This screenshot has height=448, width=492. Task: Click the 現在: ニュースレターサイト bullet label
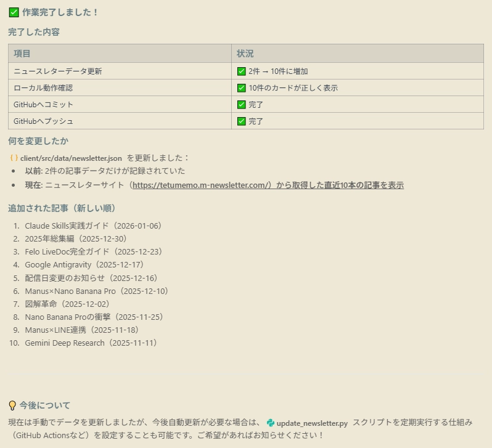pyautogui.click(x=75, y=185)
